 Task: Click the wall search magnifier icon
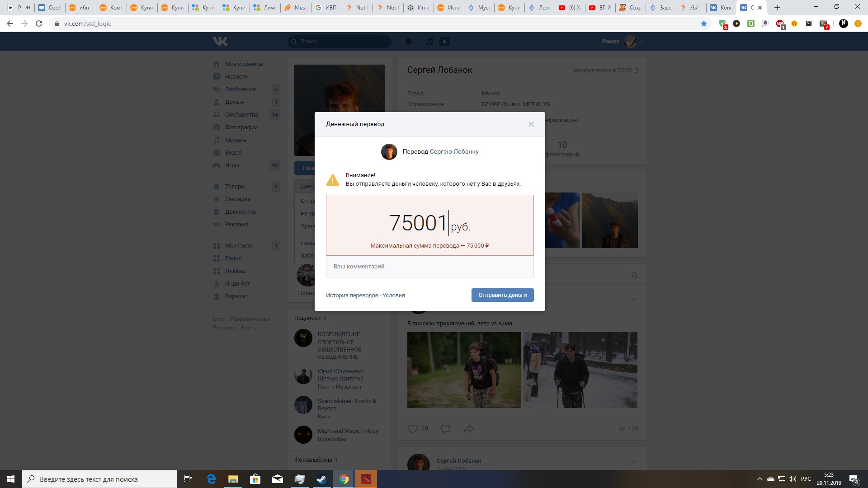click(x=635, y=275)
